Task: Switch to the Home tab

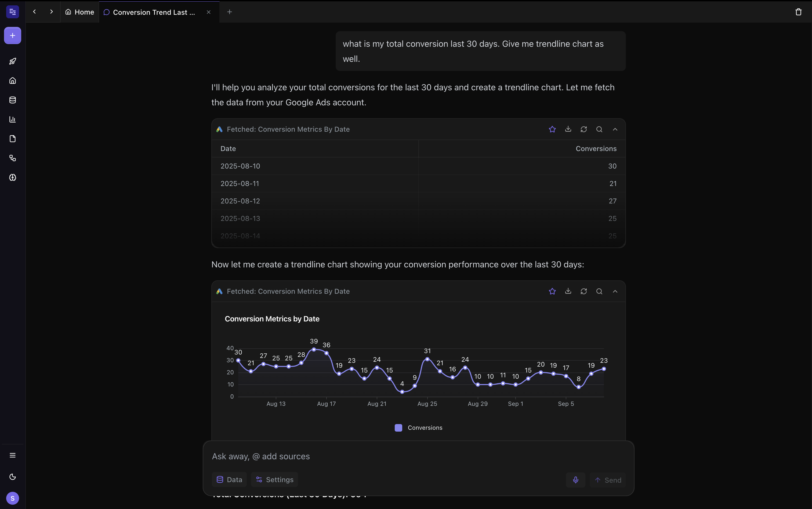Action: 80,12
